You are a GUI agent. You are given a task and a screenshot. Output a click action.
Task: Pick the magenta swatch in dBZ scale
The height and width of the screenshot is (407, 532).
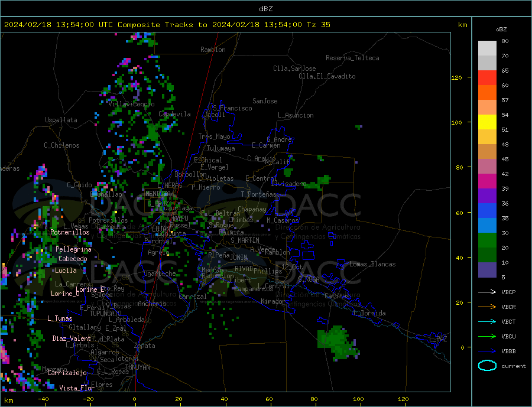point(487,181)
